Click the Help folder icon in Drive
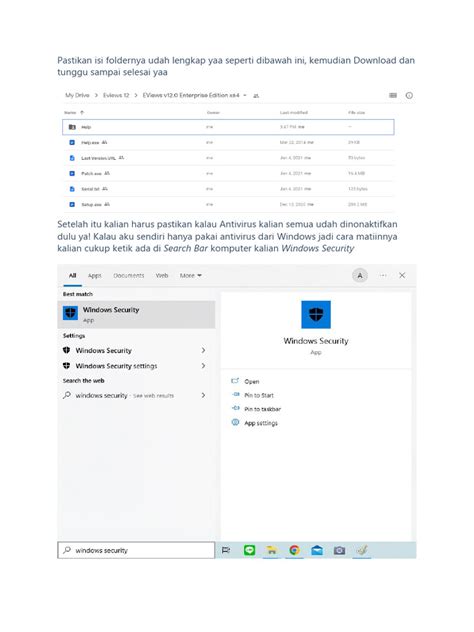Image resolution: width=474 pixels, height=632 pixels. click(x=72, y=127)
